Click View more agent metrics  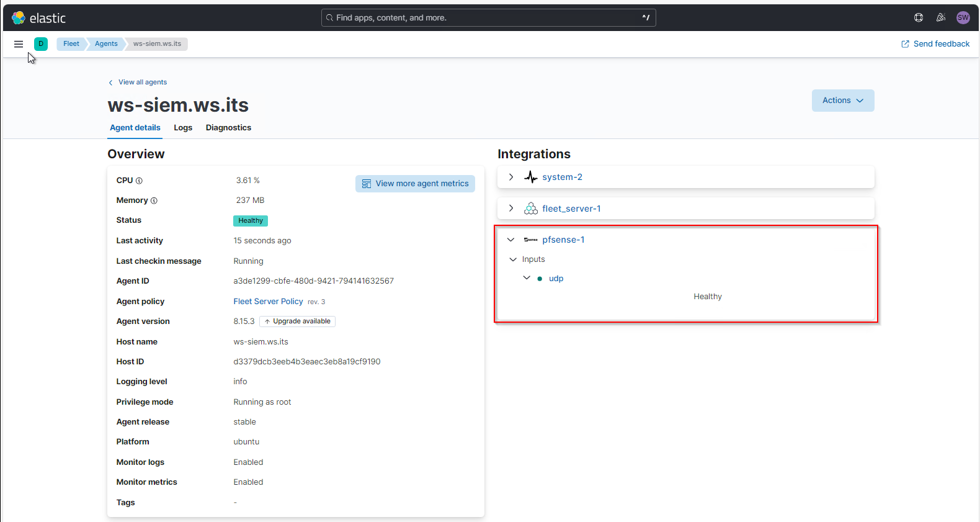(415, 184)
